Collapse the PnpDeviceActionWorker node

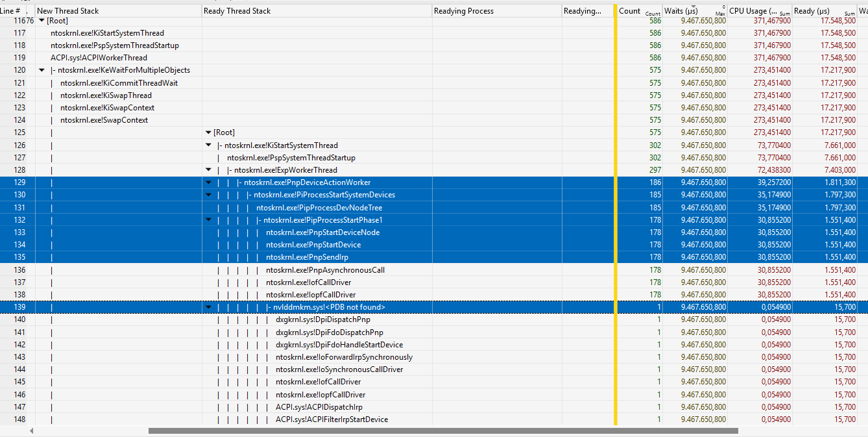[208, 182]
